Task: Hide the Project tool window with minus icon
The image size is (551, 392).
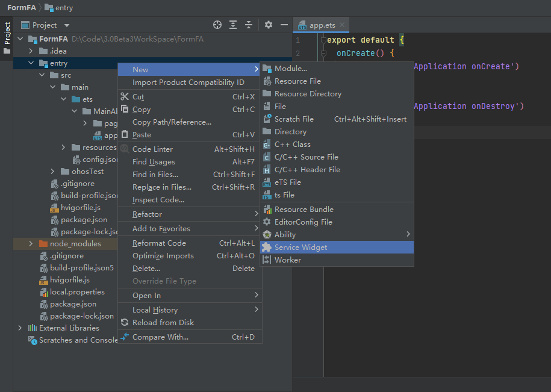Action: click(284, 25)
